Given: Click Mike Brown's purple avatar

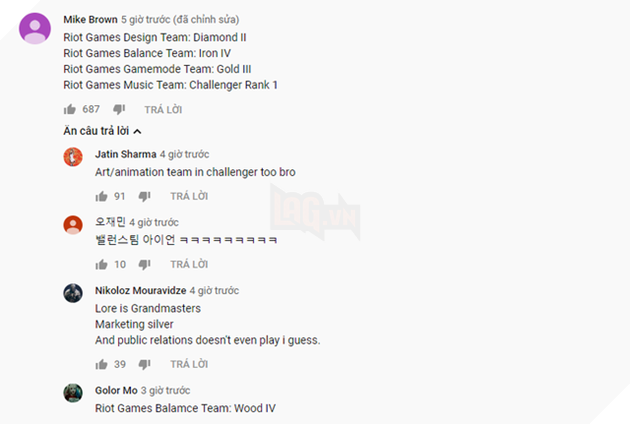Looking at the screenshot, I should tap(35, 29).
